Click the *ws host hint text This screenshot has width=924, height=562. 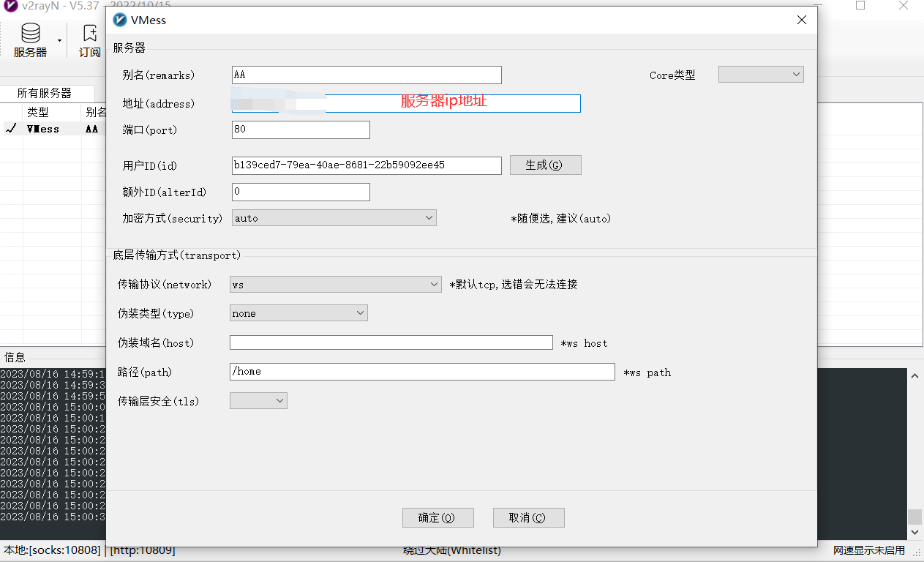pos(584,343)
